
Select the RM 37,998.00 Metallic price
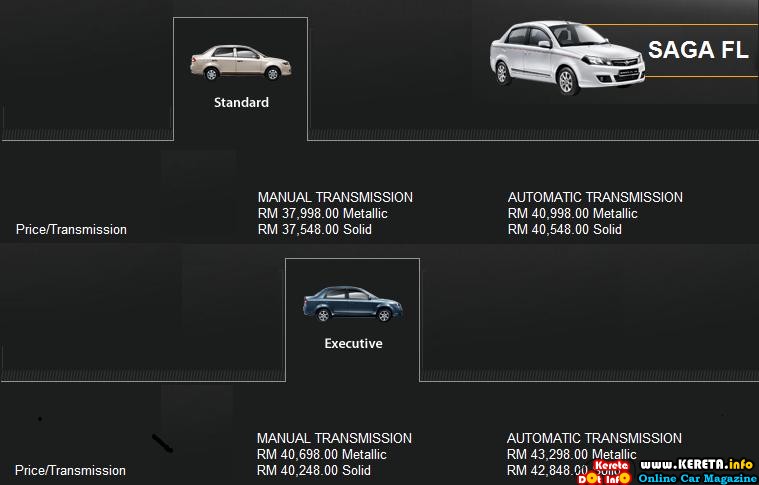pyautogui.click(x=322, y=213)
